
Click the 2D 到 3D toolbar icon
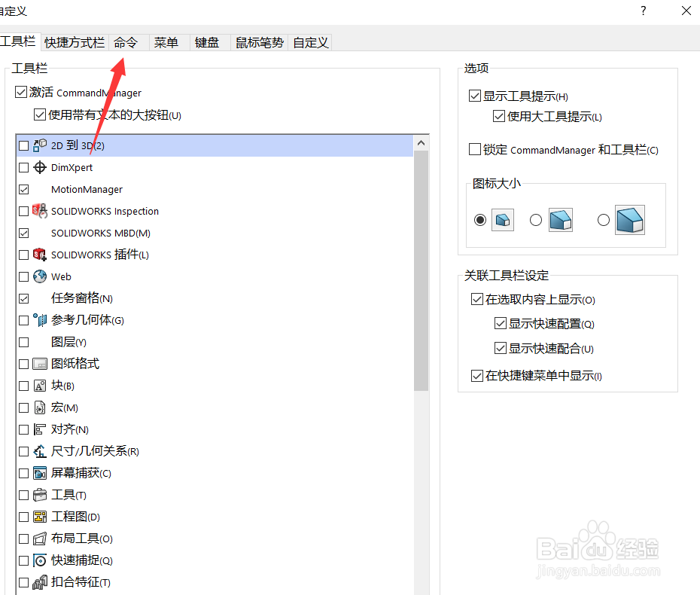(x=40, y=145)
